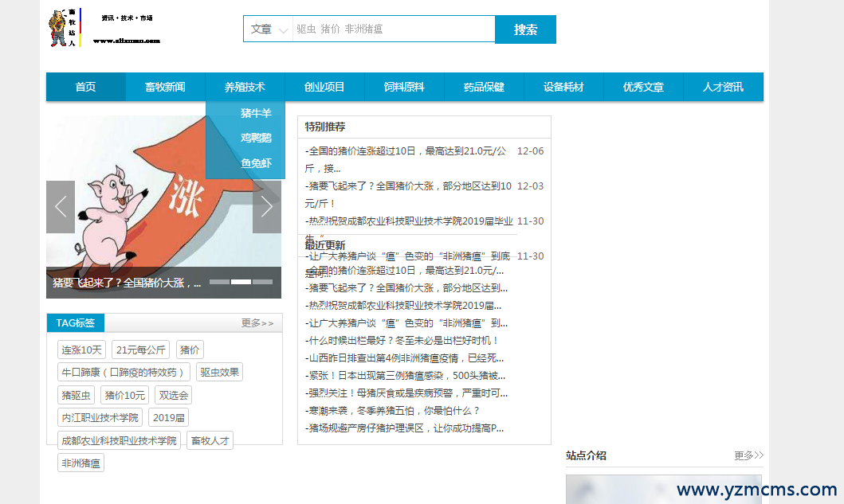This screenshot has height=504, width=844.
Task: Click the 2019届 tag
Action: (x=168, y=417)
